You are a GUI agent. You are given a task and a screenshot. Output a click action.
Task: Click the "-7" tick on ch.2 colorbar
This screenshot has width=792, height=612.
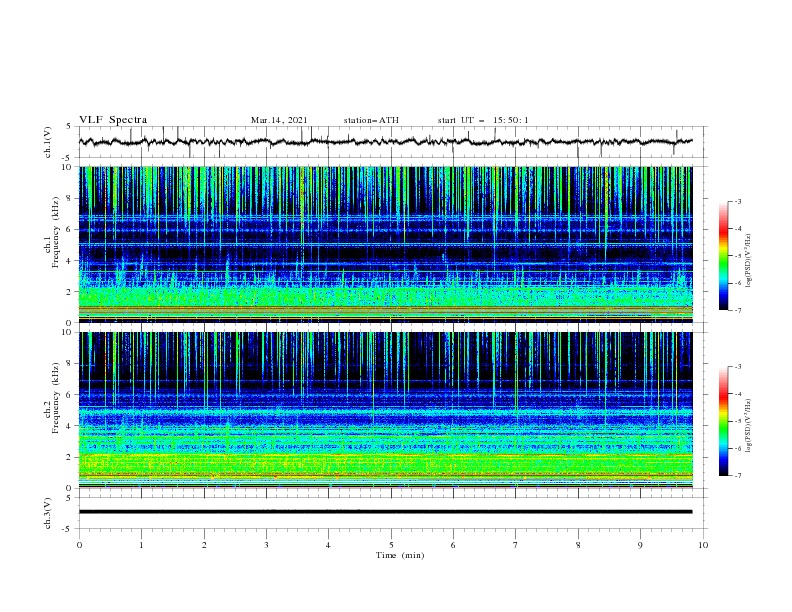(737, 476)
